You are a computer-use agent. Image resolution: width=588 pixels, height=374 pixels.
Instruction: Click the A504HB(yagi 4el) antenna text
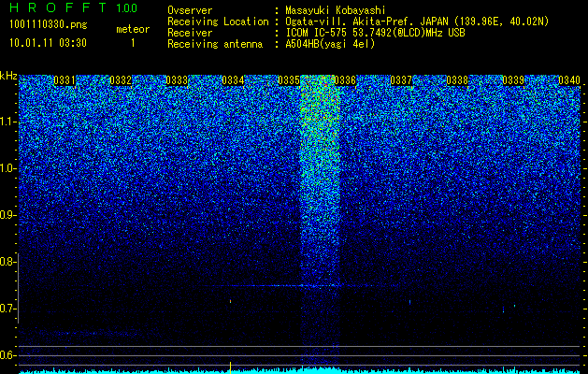(x=330, y=44)
